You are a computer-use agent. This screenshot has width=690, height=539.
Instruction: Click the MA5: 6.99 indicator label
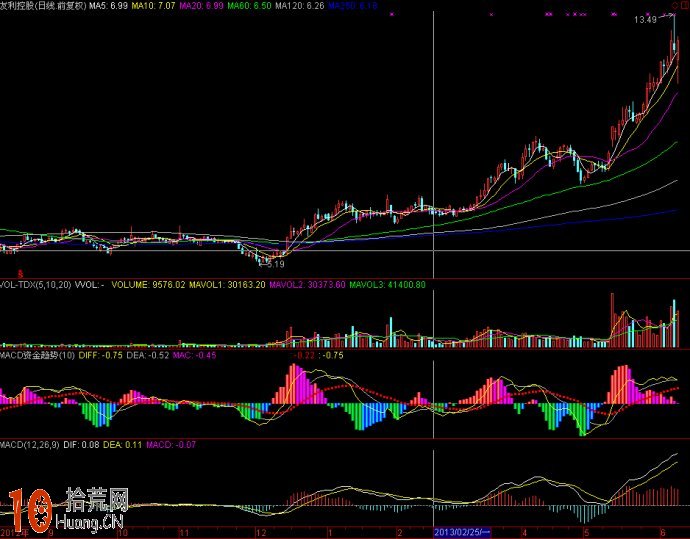108,6
